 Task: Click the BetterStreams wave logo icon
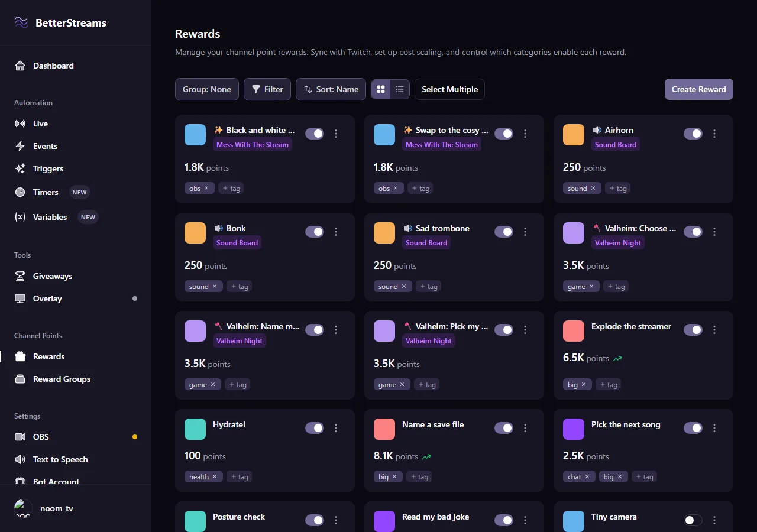pyautogui.click(x=21, y=22)
